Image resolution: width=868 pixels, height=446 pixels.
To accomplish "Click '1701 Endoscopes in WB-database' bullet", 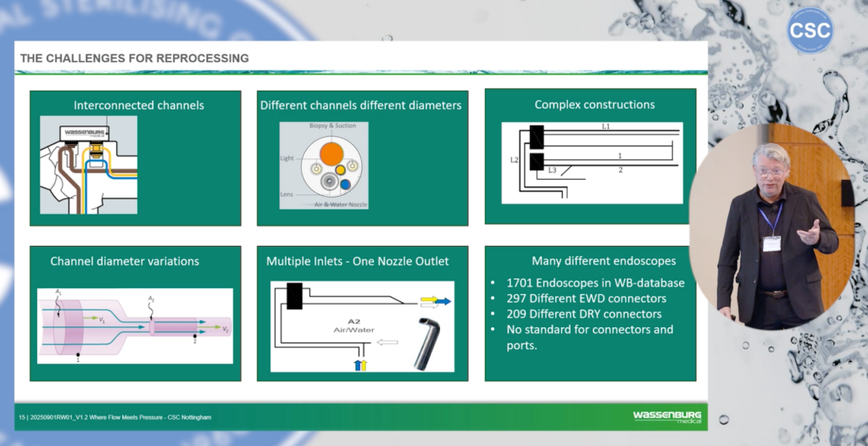I will (x=595, y=282).
